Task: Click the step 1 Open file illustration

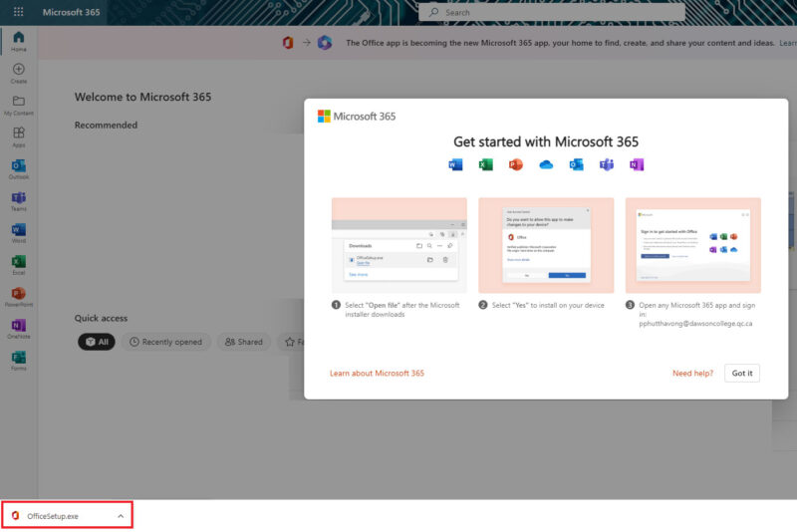Action: pyautogui.click(x=399, y=245)
